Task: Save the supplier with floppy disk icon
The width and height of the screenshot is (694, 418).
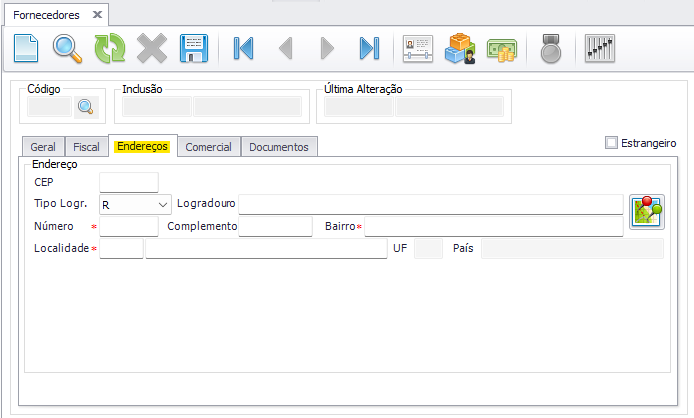Action: click(193, 48)
